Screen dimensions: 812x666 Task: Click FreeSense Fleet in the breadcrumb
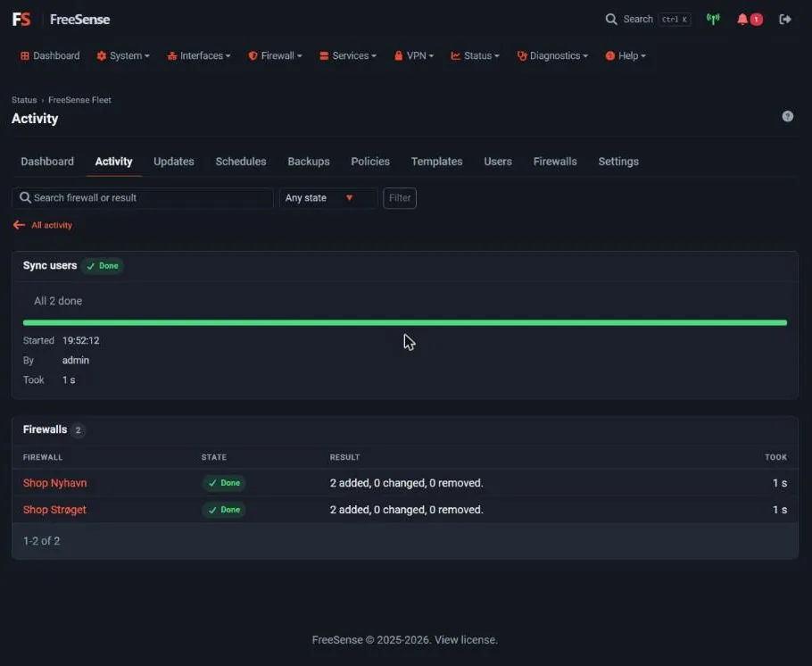[79, 99]
